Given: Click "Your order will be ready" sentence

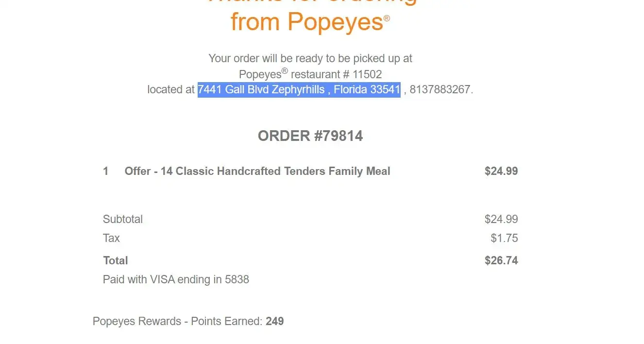Looking at the screenshot, I should pyautogui.click(x=310, y=59).
